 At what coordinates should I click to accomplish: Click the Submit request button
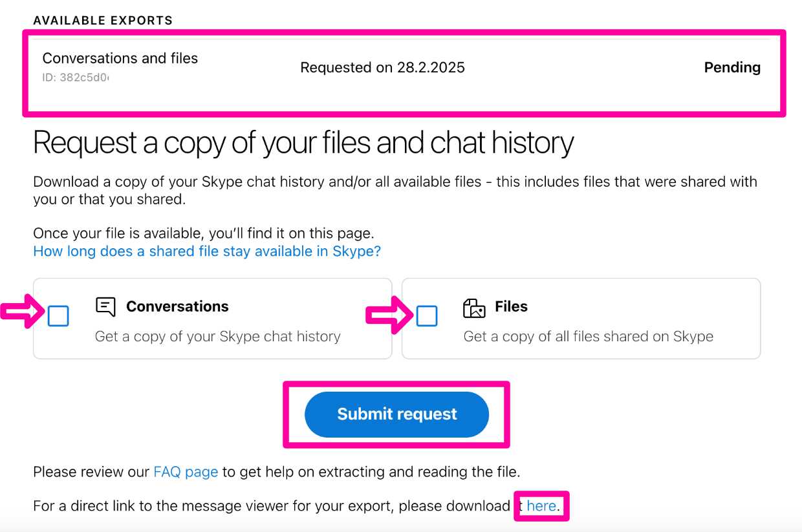[x=396, y=414]
